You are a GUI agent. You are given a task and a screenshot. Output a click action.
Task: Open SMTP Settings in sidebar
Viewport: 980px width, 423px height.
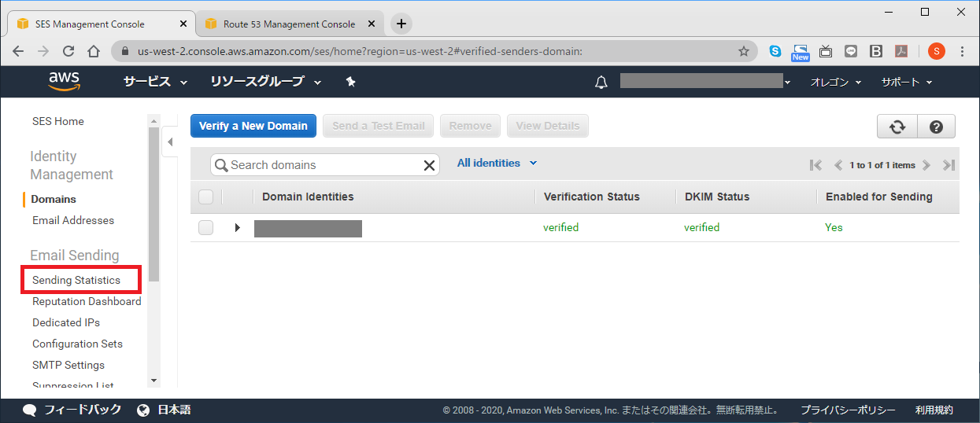click(x=68, y=366)
